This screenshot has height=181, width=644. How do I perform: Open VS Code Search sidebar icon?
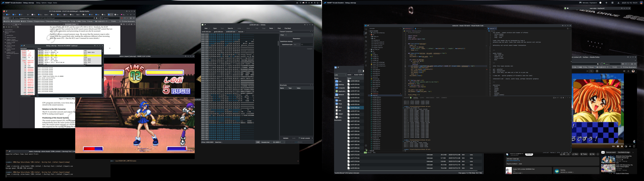(366, 49)
